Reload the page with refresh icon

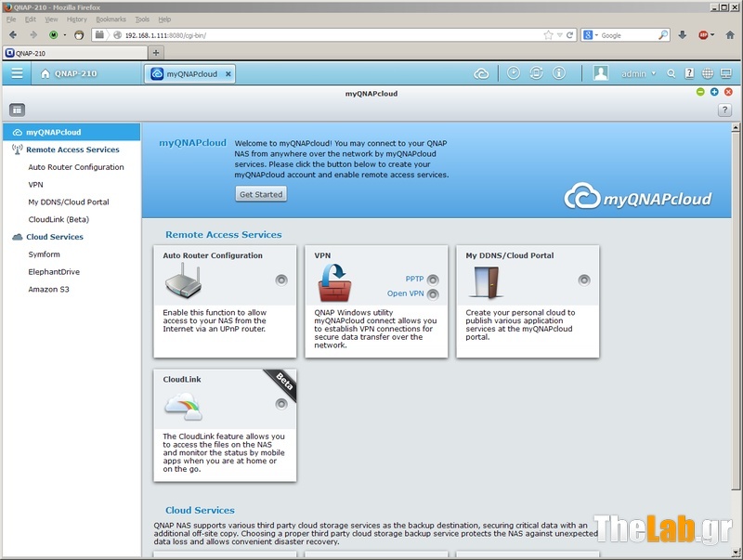click(569, 35)
